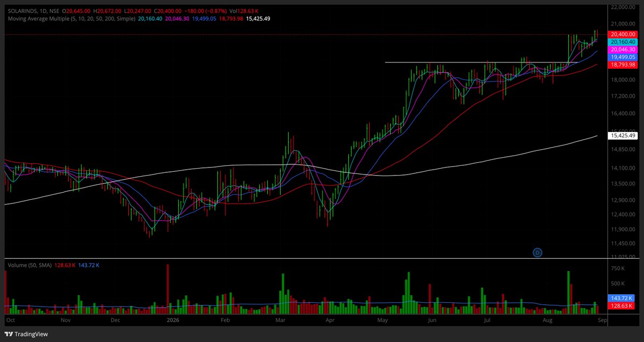644x342 pixels.
Task: Click the 12,400.00 price axis label
Action: pos(624,215)
